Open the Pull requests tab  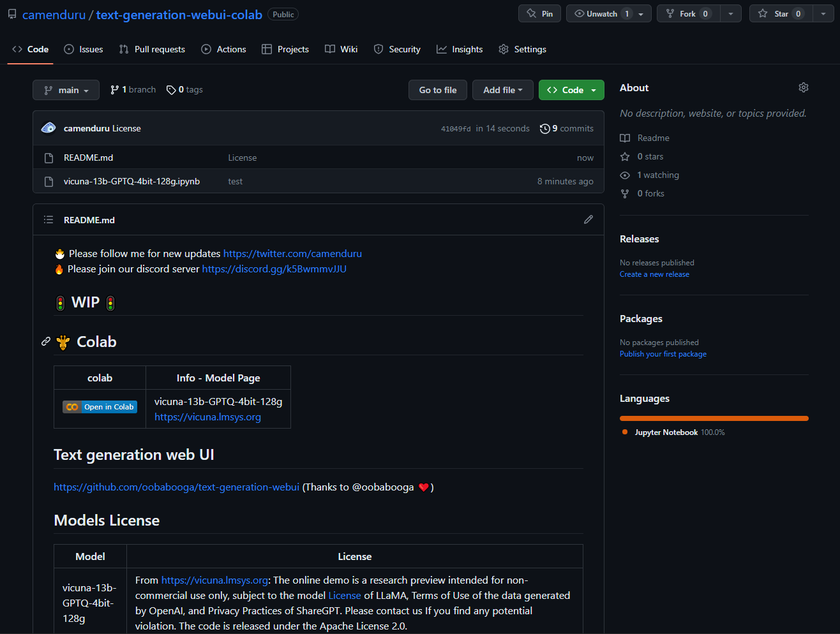(152, 49)
